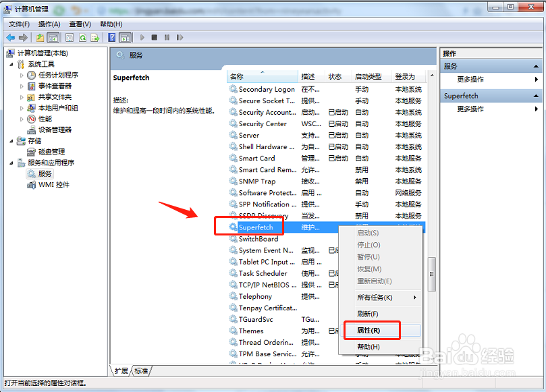
Task: Click the Refresh toolbar icon
Action: click(82, 37)
